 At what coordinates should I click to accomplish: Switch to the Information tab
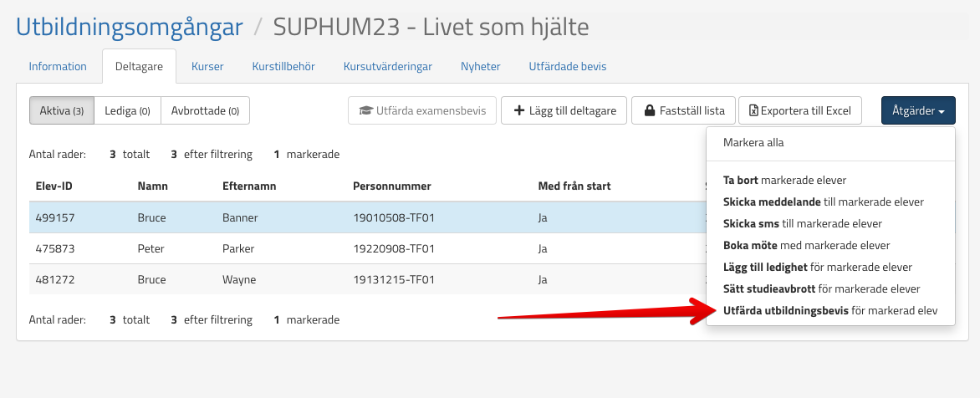click(x=58, y=67)
